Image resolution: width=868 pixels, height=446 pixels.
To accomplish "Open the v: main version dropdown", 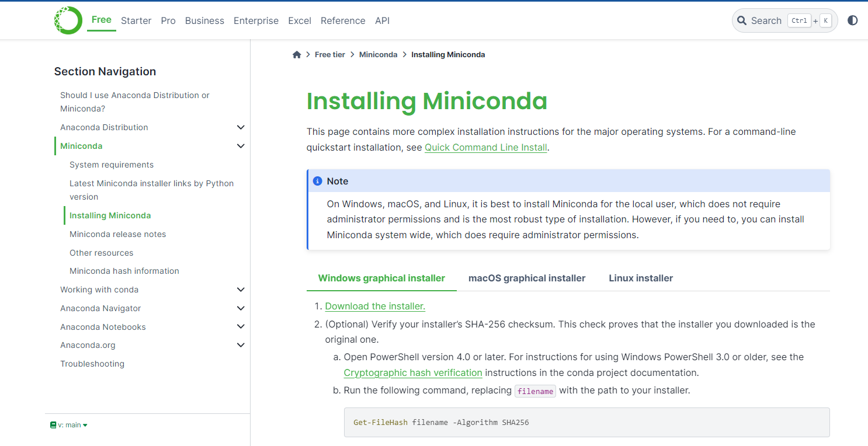I will tap(69, 425).
